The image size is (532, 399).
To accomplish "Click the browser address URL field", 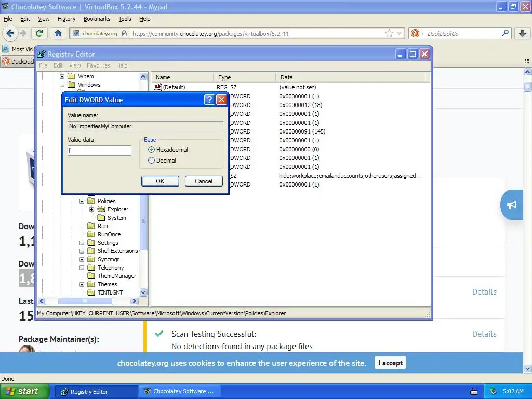I will [x=258, y=33].
